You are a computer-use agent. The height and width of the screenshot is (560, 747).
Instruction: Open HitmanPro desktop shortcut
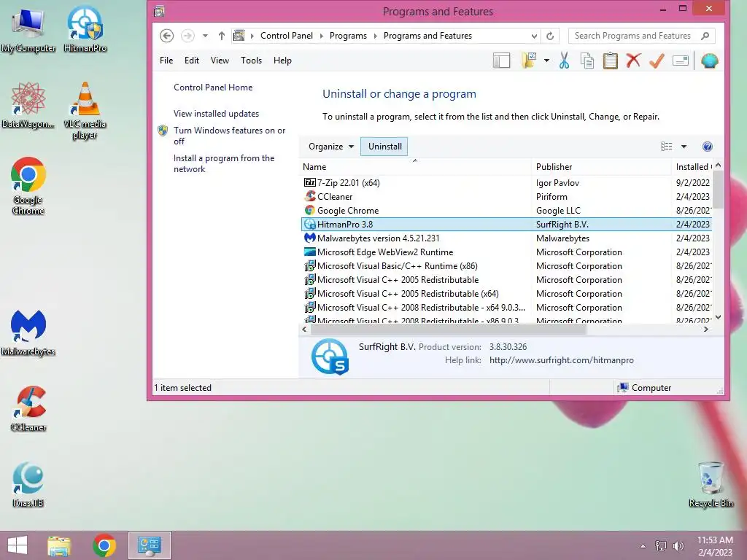tap(85, 29)
